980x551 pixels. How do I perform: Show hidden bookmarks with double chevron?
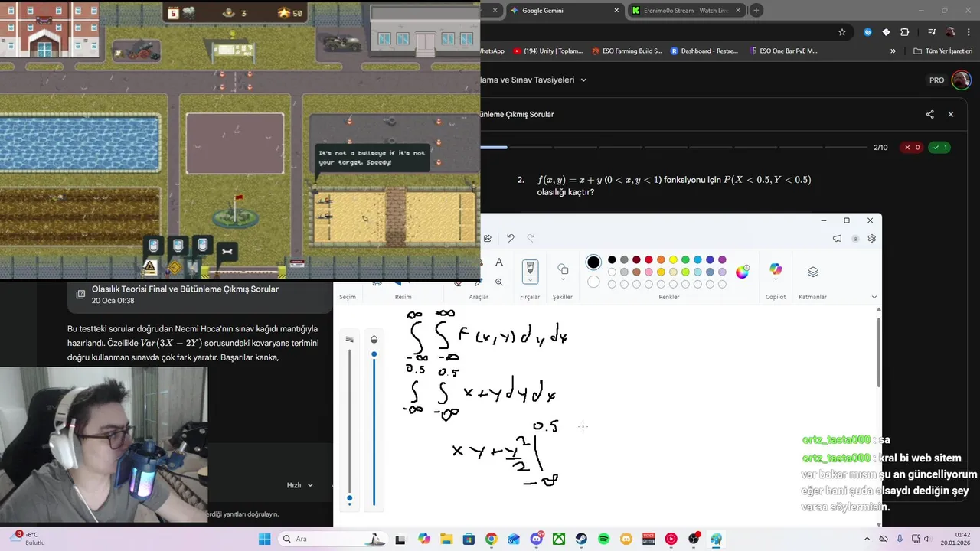pos(893,51)
